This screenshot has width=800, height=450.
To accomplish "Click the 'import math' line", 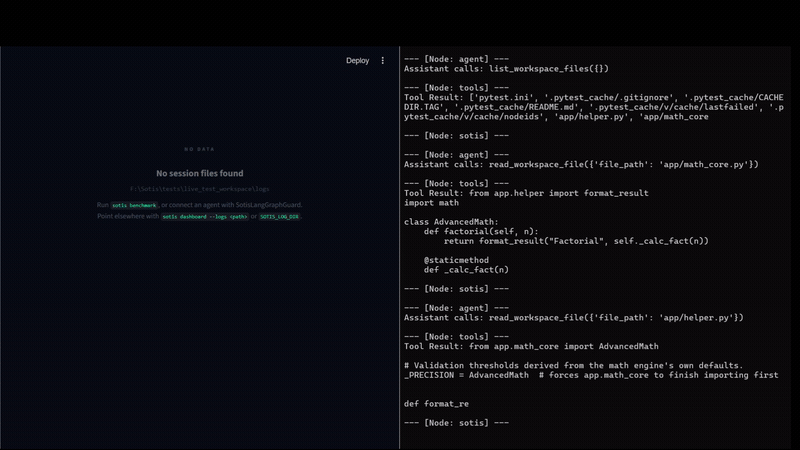I will point(431,203).
